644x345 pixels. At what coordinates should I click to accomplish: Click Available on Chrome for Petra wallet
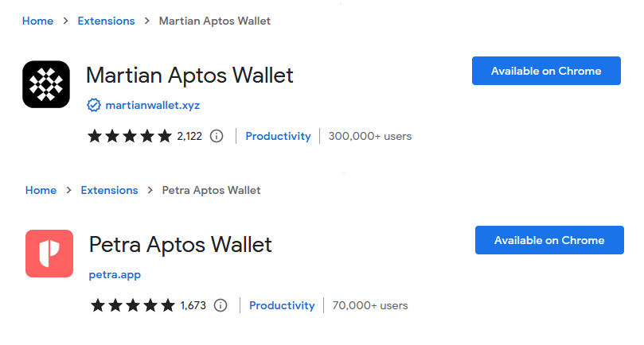[549, 240]
